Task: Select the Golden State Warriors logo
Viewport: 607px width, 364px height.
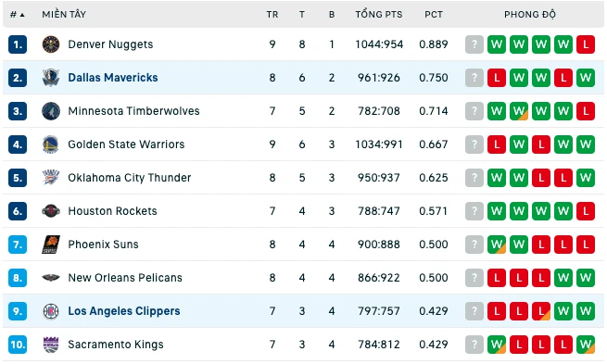Action: (51, 144)
